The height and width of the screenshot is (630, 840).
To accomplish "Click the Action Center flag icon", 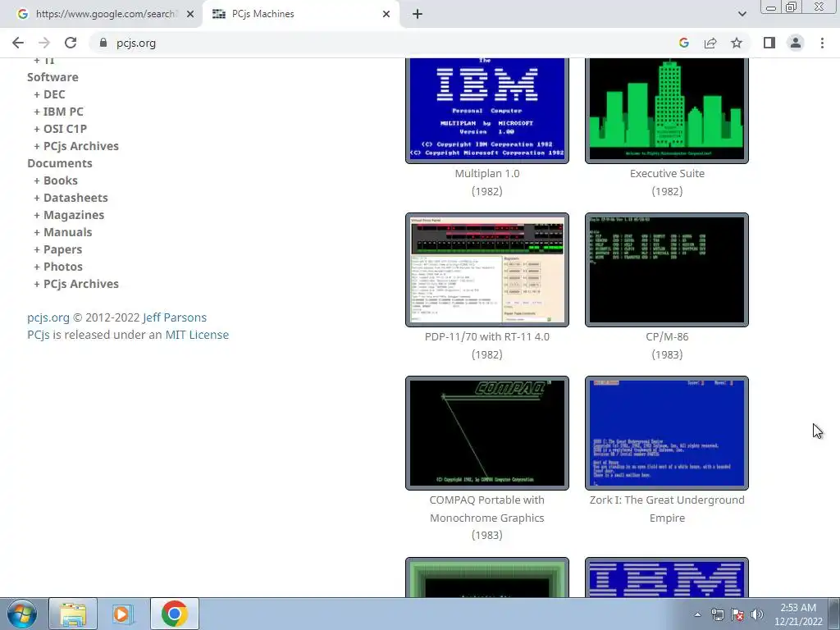I will (x=737, y=614).
